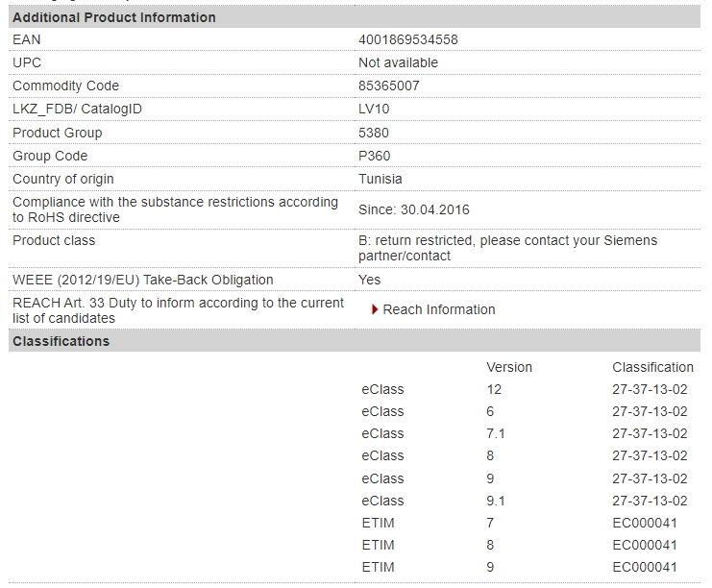Image resolution: width=712 pixels, height=588 pixels.
Task: Click the LV10 catalog ID value
Action: (x=374, y=109)
